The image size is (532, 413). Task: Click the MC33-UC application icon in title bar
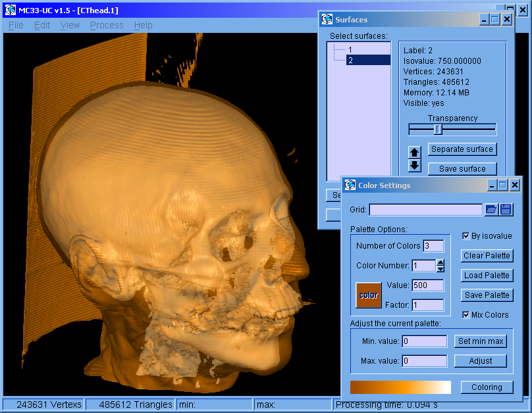[10, 11]
